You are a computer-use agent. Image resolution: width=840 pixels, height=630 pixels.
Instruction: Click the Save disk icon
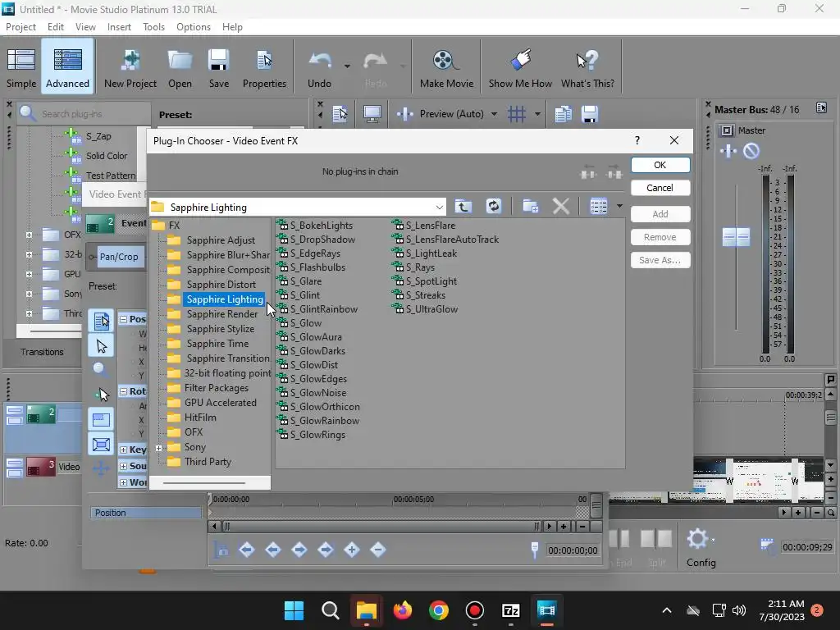218,68
